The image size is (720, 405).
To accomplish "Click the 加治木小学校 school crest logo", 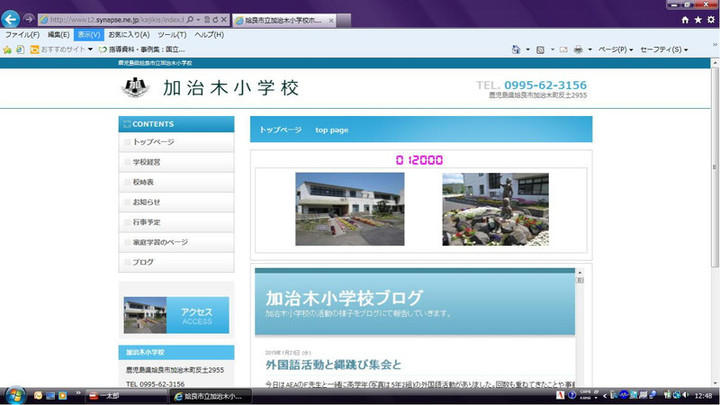I will coord(134,88).
